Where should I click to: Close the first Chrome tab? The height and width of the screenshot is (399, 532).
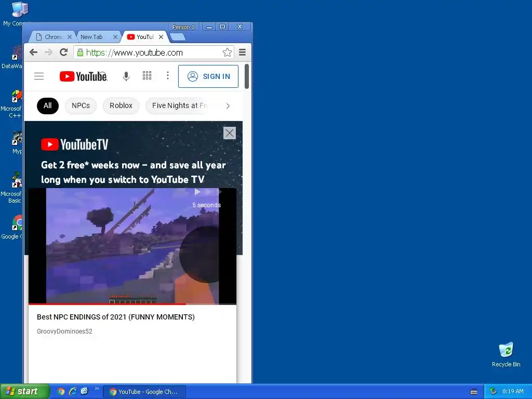tap(70, 37)
